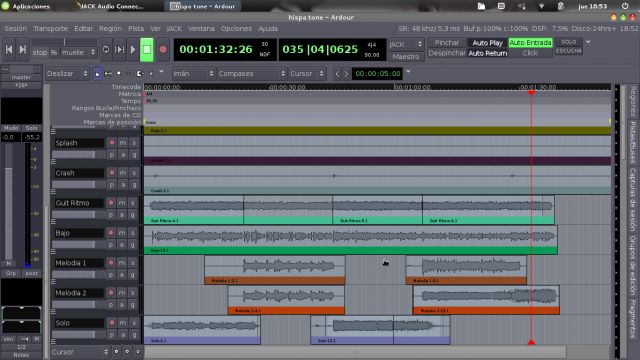The width and height of the screenshot is (640, 360).
Task: Click the Maestro sync button
Action: coord(406,57)
